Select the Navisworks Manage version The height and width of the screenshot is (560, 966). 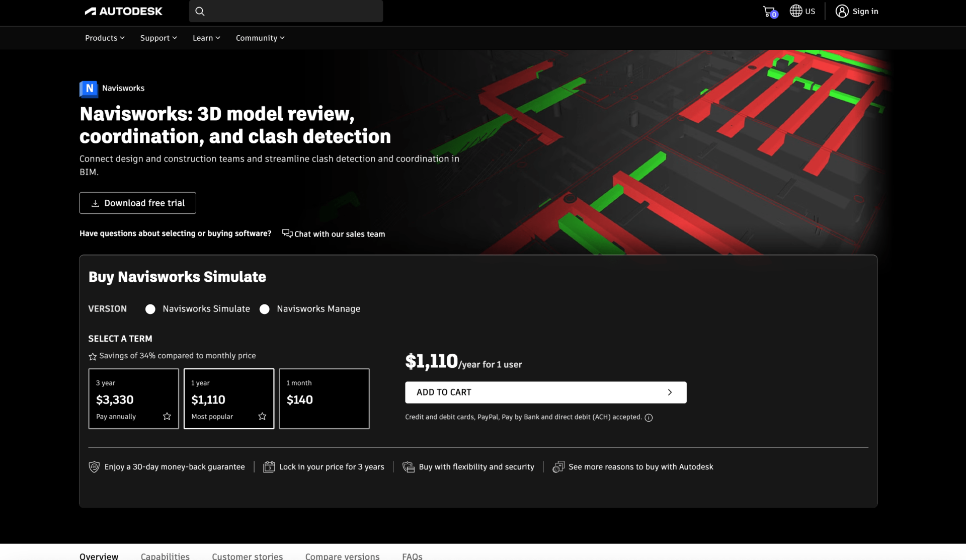coord(265,309)
